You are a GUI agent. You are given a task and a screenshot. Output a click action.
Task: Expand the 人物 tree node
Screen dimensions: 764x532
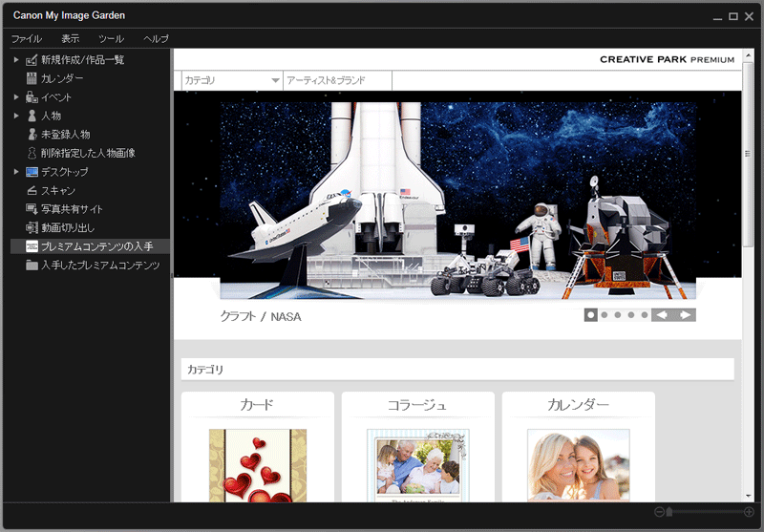pos(16,116)
